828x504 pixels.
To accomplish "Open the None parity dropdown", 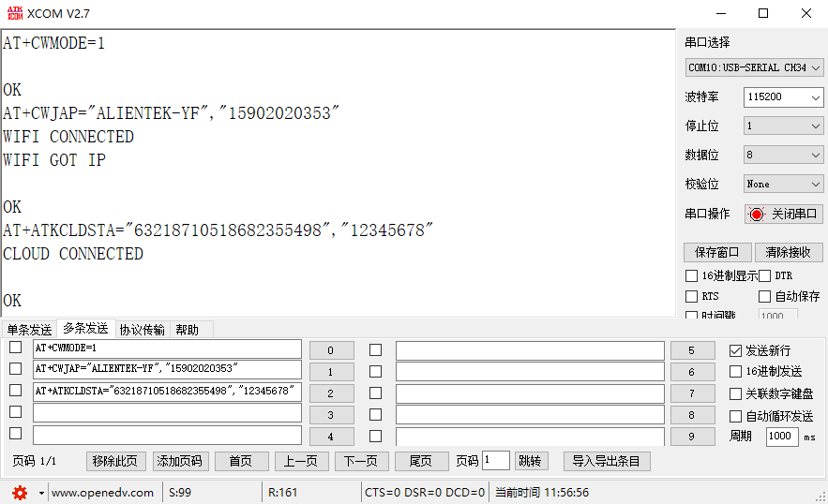I will click(783, 185).
